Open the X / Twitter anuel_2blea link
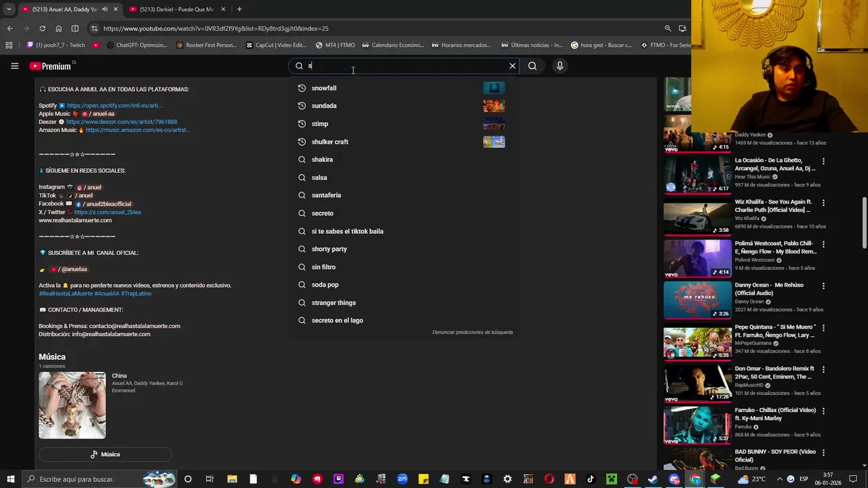 click(x=107, y=212)
